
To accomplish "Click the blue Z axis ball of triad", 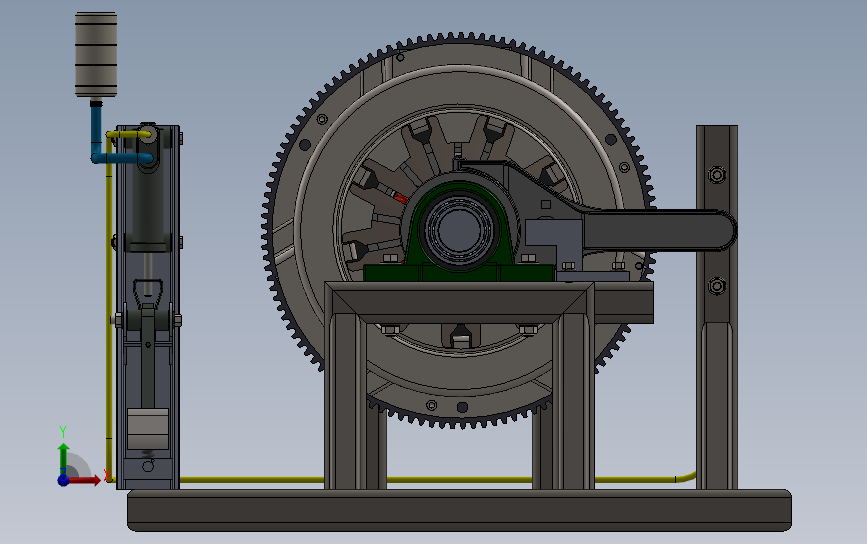I will 63,480.
